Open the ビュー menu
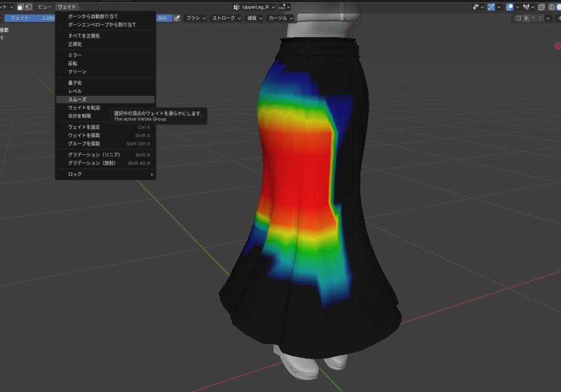The image size is (561, 392). [x=44, y=7]
